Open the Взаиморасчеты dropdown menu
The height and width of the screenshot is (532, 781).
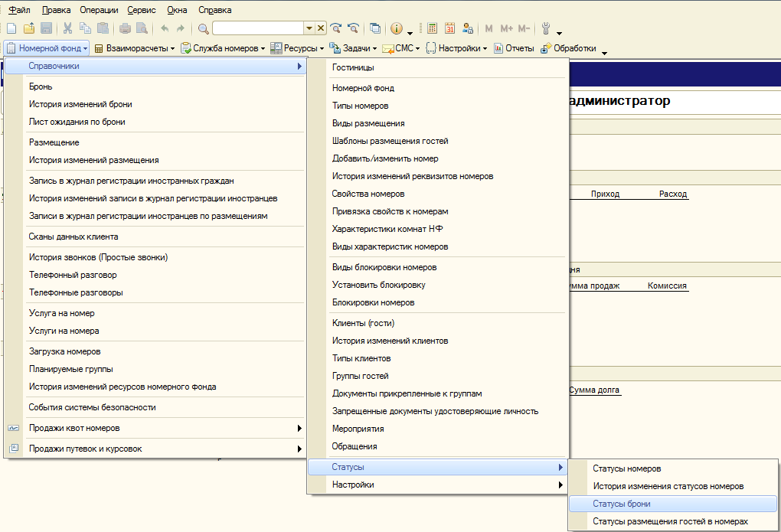(135, 48)
